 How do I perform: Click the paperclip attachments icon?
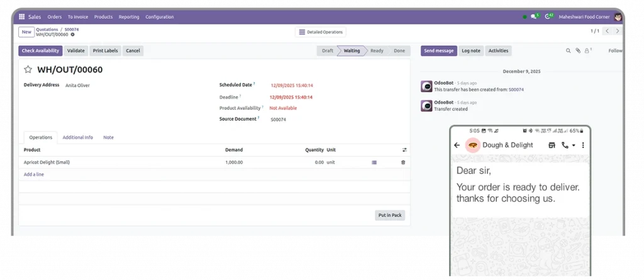pos(578,51)
